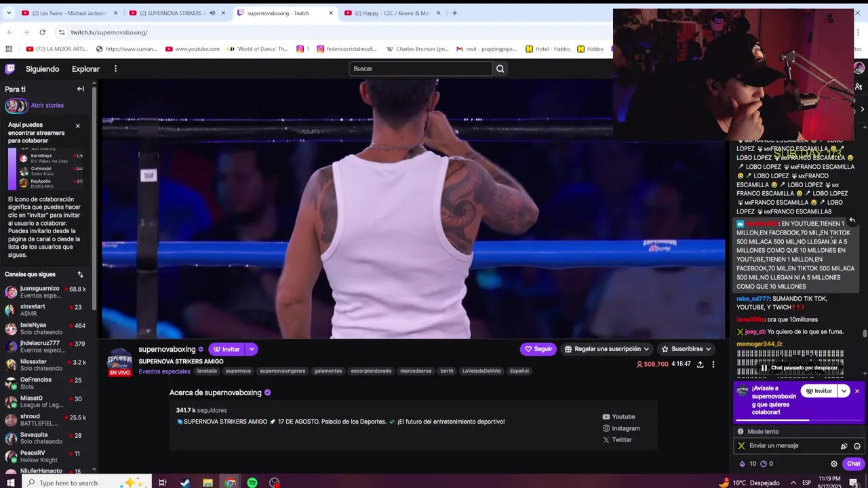Open the emote picker in chat
The image size is (868, 488).
pos(857,446)
